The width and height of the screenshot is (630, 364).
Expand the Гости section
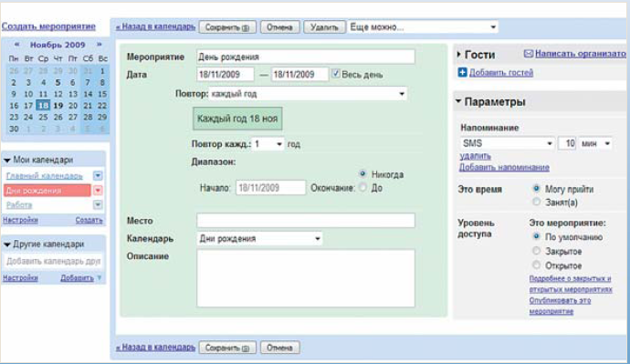click(459, 54)
